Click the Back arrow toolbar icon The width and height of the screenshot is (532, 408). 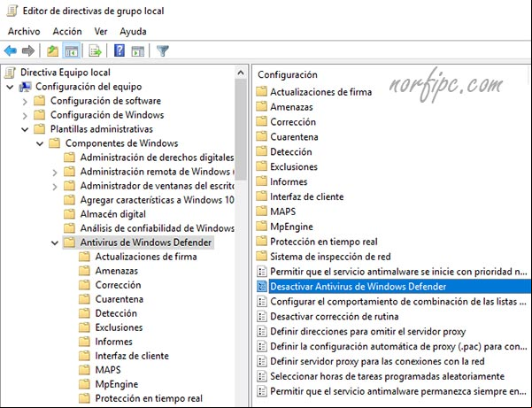click(11, 50)
